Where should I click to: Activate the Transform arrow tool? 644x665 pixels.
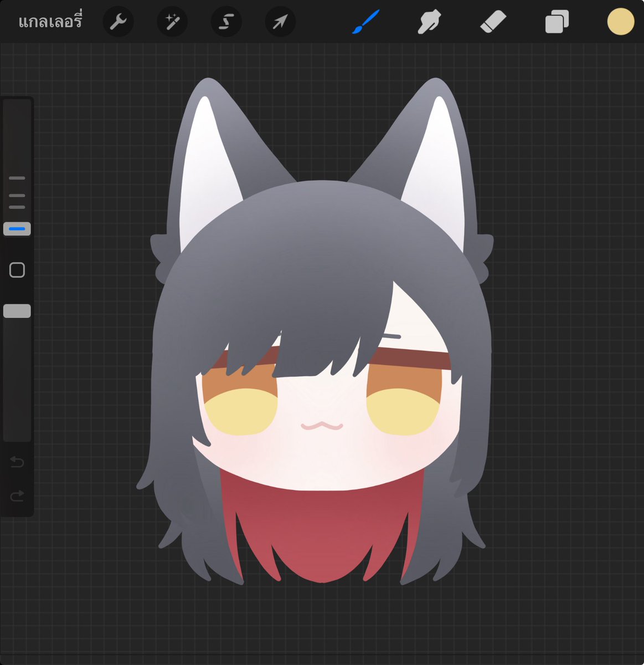click(280, 22)
